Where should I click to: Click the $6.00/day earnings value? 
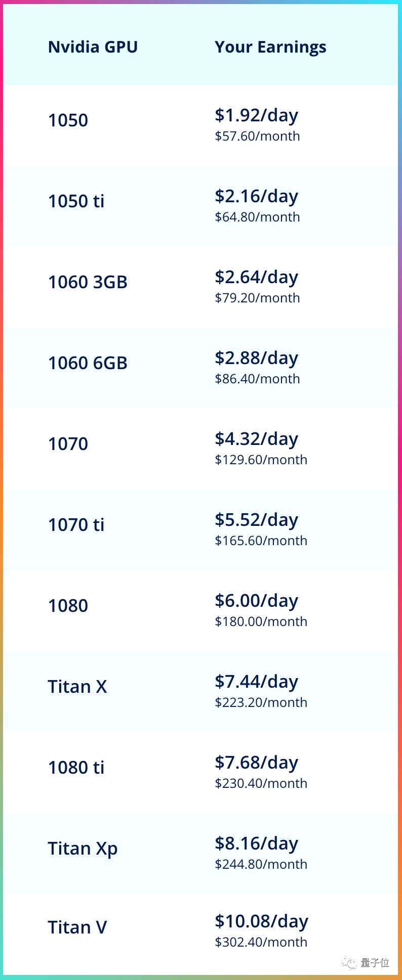point(256,601)
